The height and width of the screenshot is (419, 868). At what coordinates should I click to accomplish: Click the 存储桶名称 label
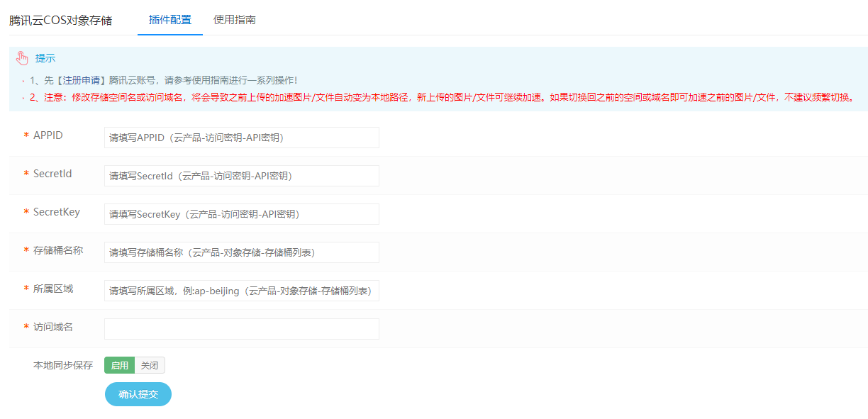pos(58,250)
